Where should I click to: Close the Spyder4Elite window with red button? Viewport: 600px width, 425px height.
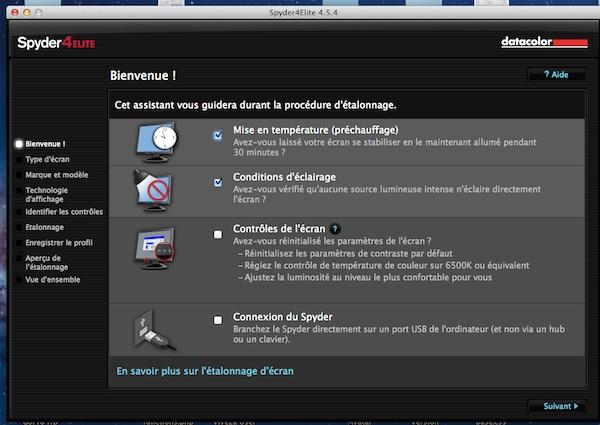(x=15, y=12)
